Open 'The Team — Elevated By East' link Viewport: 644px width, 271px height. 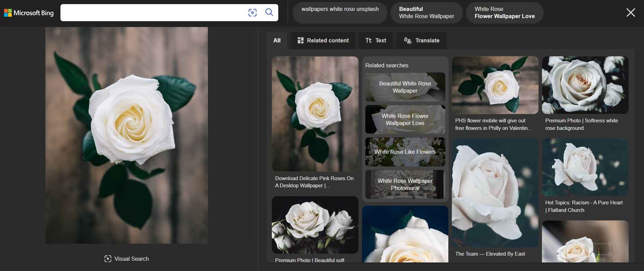490,254
